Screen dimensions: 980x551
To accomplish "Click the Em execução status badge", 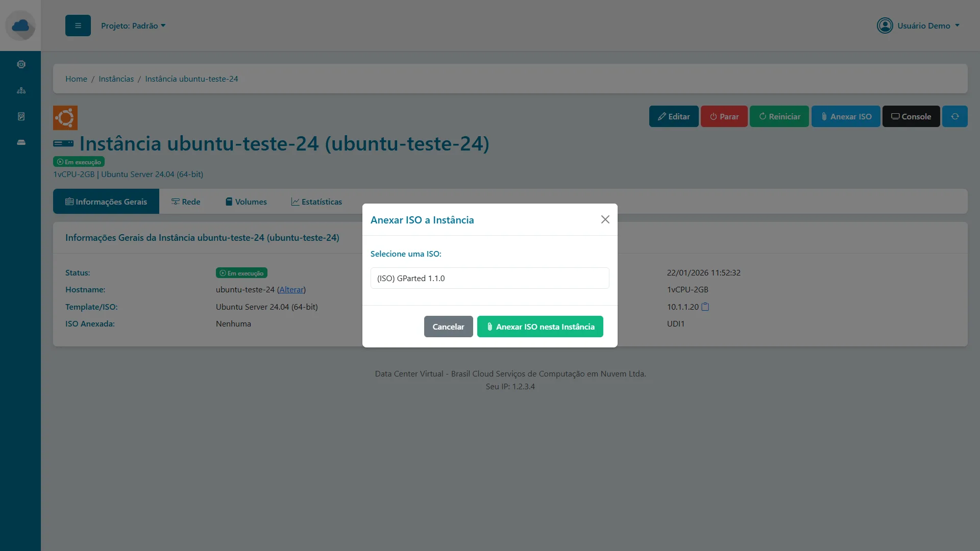I will click(x=78, y=161).
